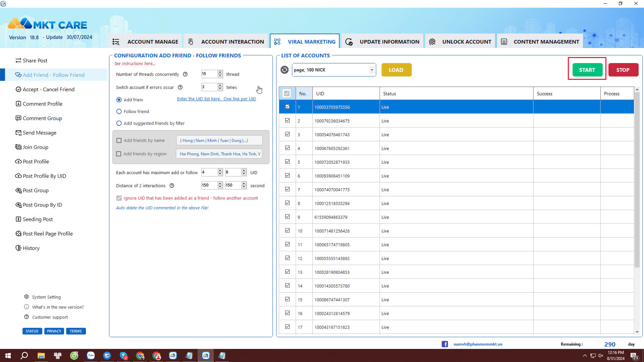Open Post Profile By UID section
The image size is (644, 362).
pyautogui.click(x=41, y=176)
